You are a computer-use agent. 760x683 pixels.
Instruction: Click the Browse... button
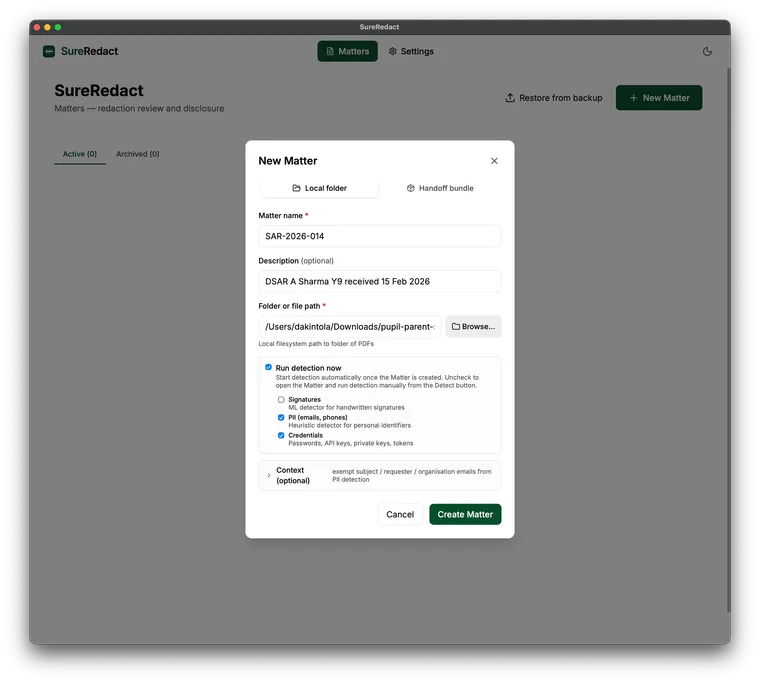tap(473, 327)
